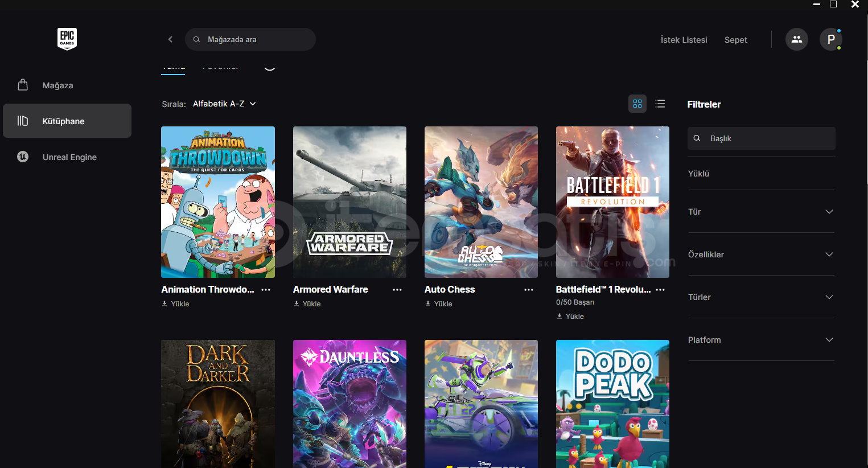Click the Unreal Engine logo icon

click(23, 157)
